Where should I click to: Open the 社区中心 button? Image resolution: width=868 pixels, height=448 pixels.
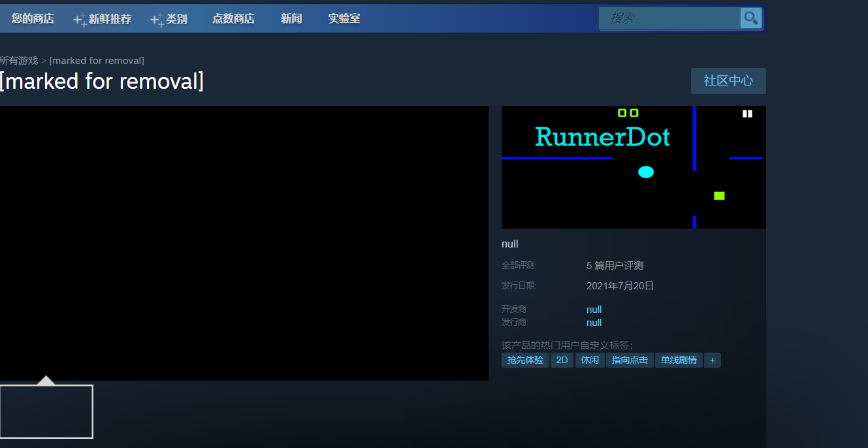click(728, 81)
